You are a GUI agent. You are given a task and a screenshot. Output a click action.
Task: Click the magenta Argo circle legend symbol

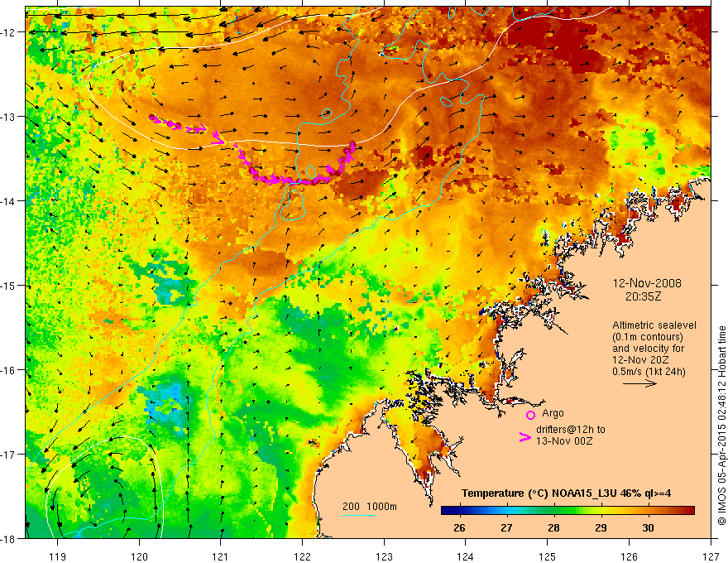pos(530,415)
